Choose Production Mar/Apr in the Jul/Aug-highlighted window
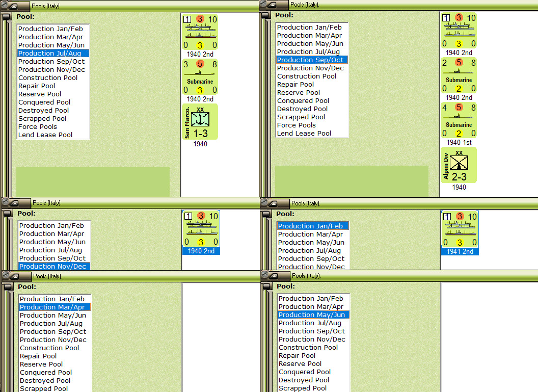 [53, 37]
